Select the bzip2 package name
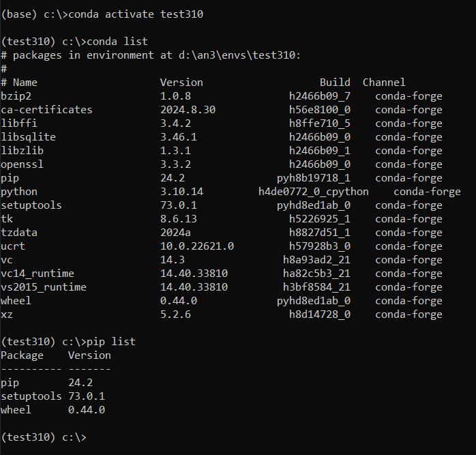The width and height of the screenshot is (476, 455). pos(16,96)
